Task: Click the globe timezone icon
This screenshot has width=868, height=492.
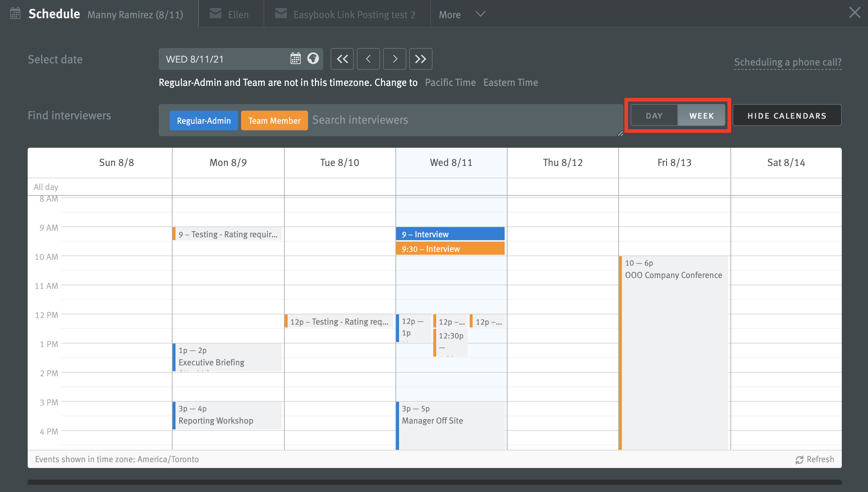Action: 313,59
